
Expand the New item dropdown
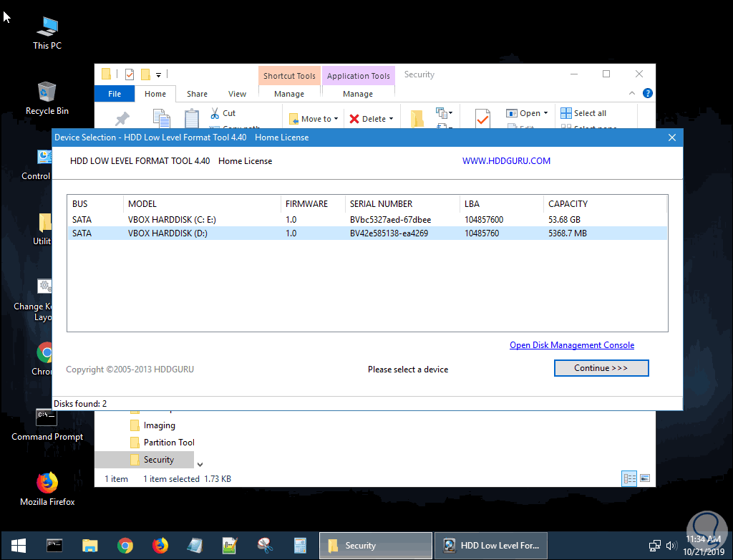[444, 112]
